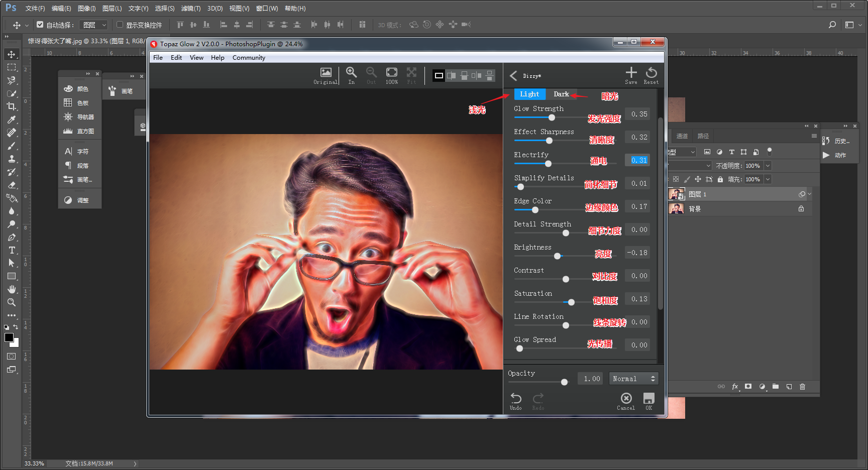Open Topaz Glow View menu
Viewport: 868px width, 470px height.
point(196,58)
